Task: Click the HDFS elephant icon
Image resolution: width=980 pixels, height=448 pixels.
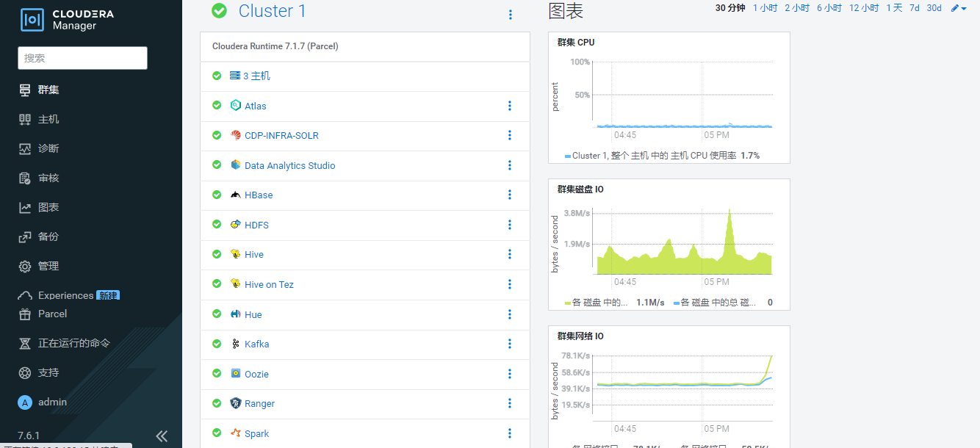Action: (236, 225)
